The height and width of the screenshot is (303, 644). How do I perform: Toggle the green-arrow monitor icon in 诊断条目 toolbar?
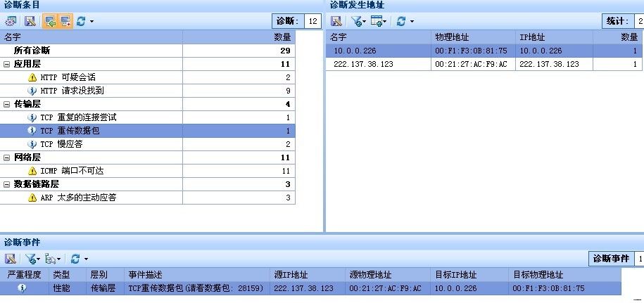pos(50,21)
